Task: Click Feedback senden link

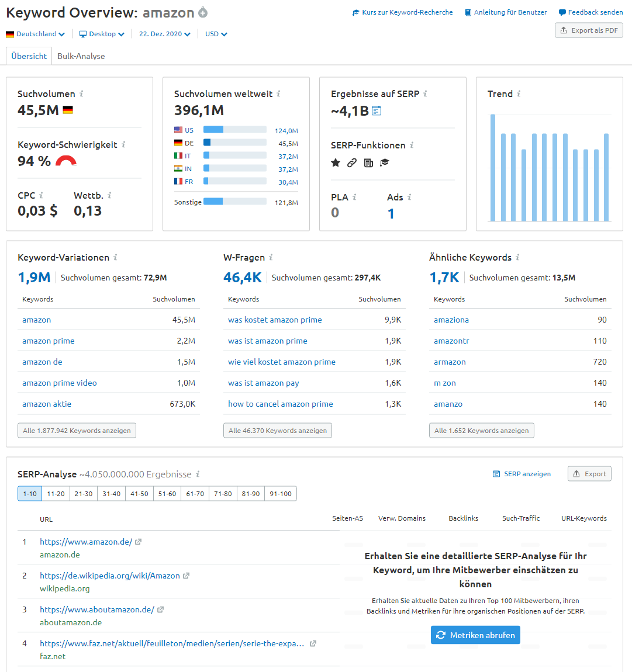Action: (591, 12)
